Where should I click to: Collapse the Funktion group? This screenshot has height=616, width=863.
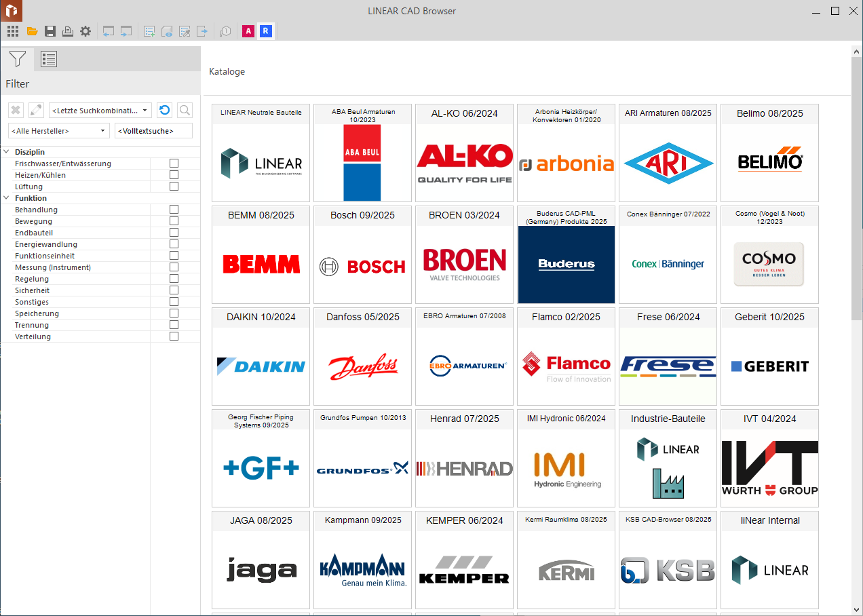pos(6,198)
